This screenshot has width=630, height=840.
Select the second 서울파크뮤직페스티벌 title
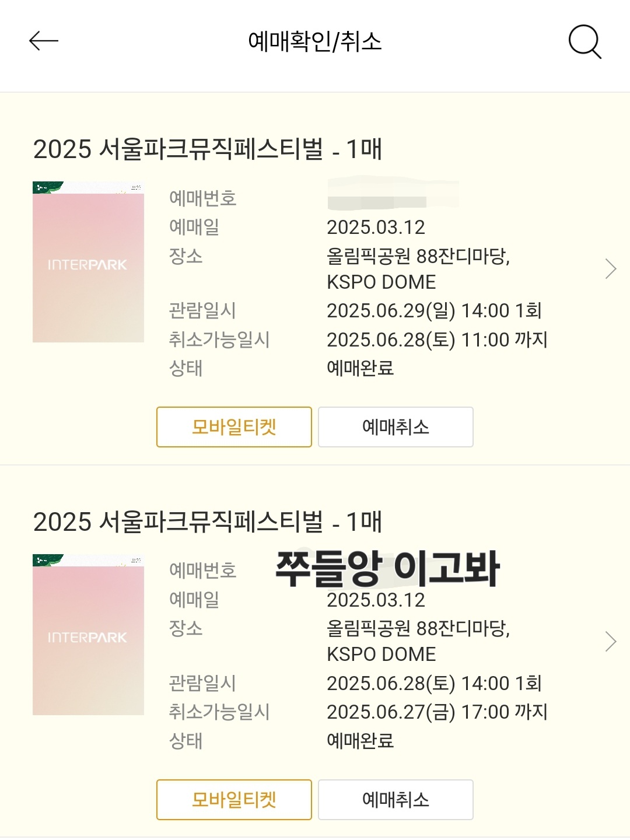coord(207,522)
